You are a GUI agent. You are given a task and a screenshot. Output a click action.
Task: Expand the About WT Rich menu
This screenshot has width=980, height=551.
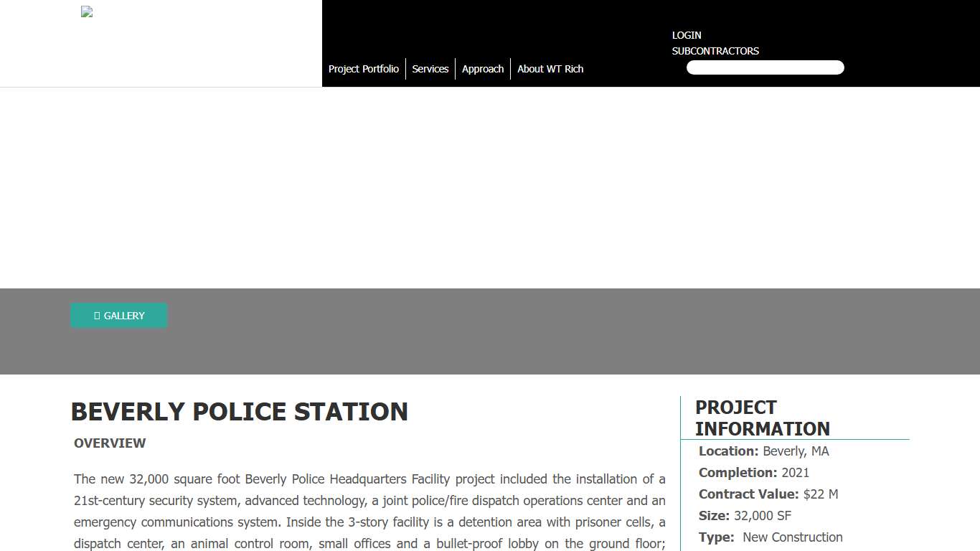point(550,69)
